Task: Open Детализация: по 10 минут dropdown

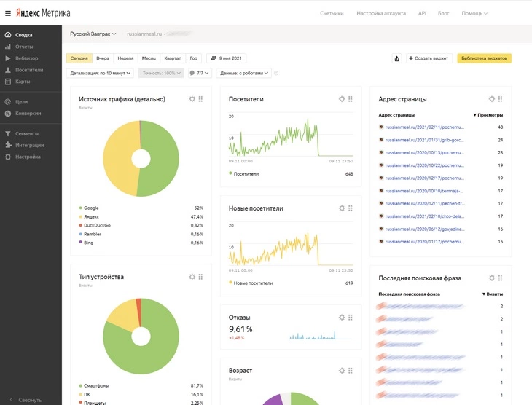Action: point(100,73)
